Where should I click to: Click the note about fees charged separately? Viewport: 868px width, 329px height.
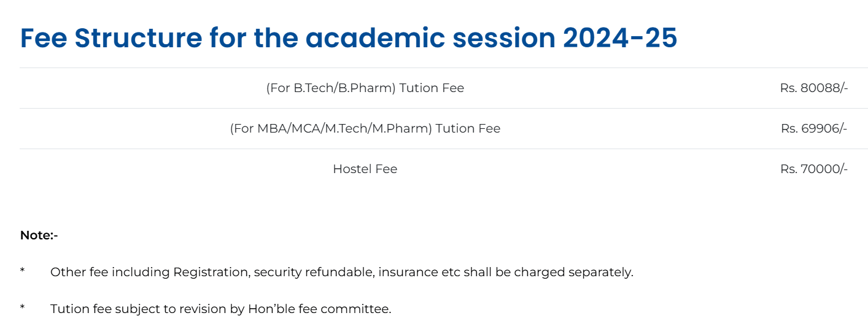[341, 272]
